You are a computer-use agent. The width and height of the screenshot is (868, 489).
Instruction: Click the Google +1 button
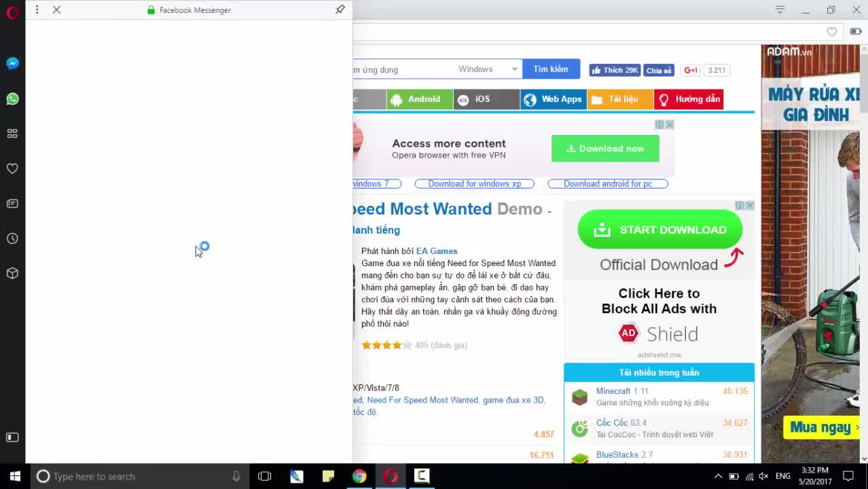coord(691,70)
